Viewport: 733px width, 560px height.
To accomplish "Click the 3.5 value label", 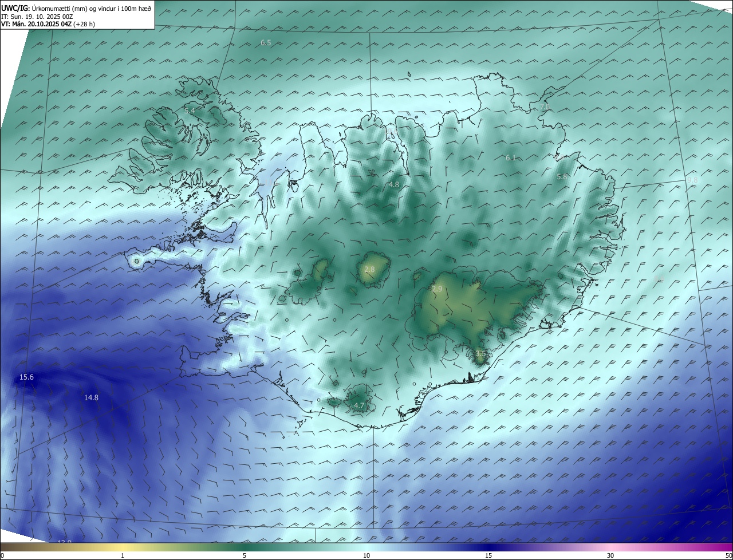I will [x=480, y=354].
